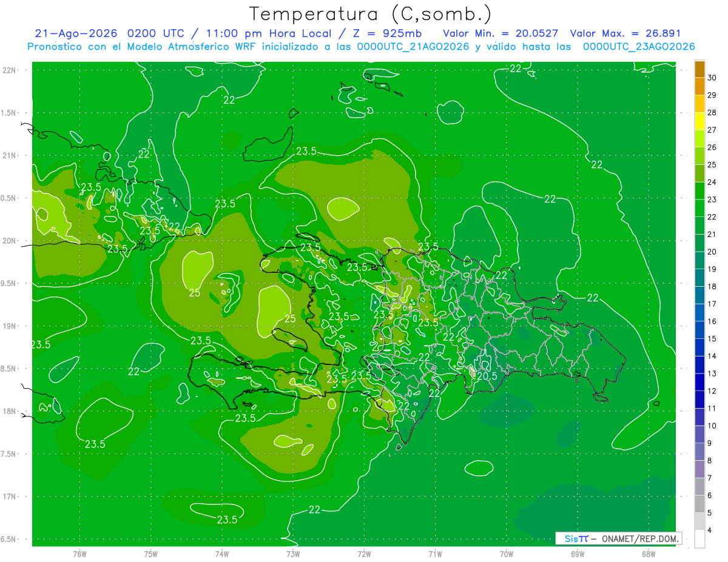This screenshot has width=728, height=562.
Task: Click the 7.5N latitude axis label
Action: click(x=9, y=453)
